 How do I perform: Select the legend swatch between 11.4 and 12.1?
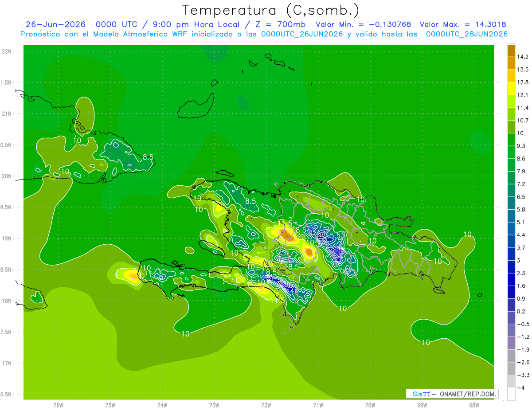pyautogui.click(x=511, y=102)
